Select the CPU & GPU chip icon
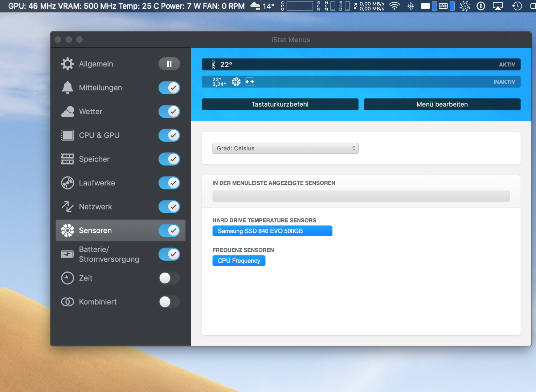The image size is (536, 392). 67,135
